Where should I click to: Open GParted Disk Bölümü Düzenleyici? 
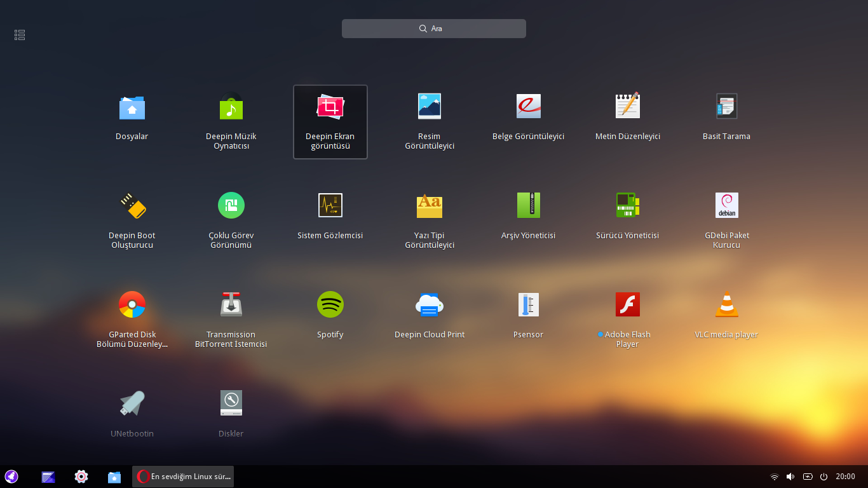(x=132, y=305)
